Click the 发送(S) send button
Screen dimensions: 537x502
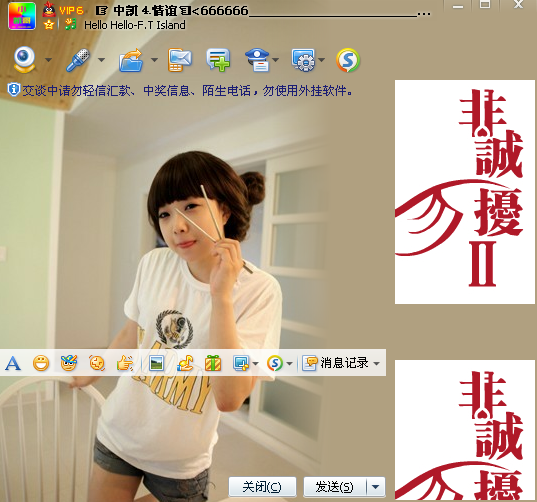pyautogui.click(x=335, y=487)
